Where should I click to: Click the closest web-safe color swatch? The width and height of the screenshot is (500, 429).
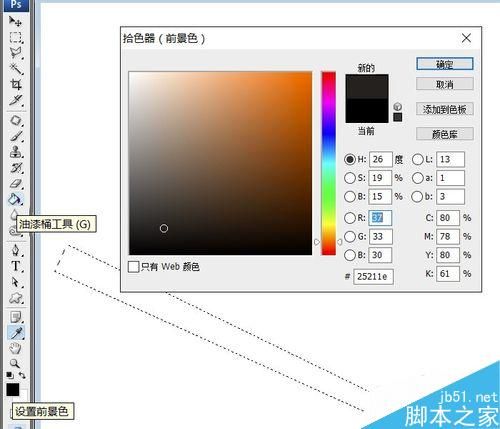pyautogui.click(x=397, y=117)
